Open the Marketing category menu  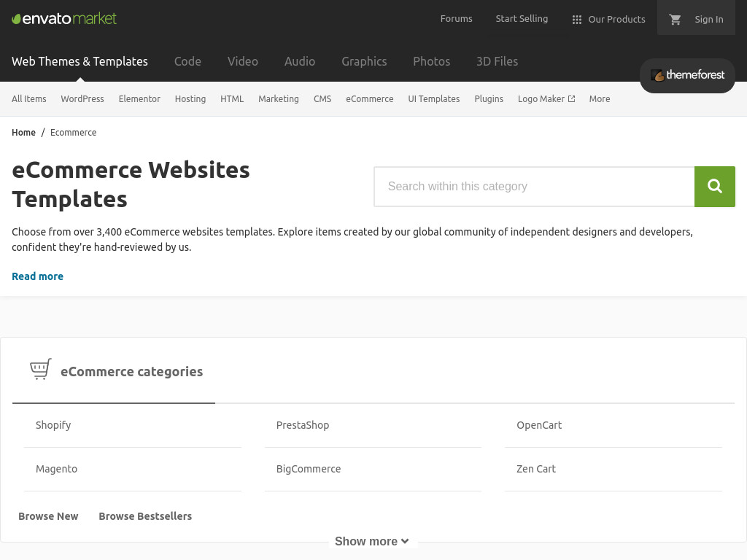(x=279, y=98)
